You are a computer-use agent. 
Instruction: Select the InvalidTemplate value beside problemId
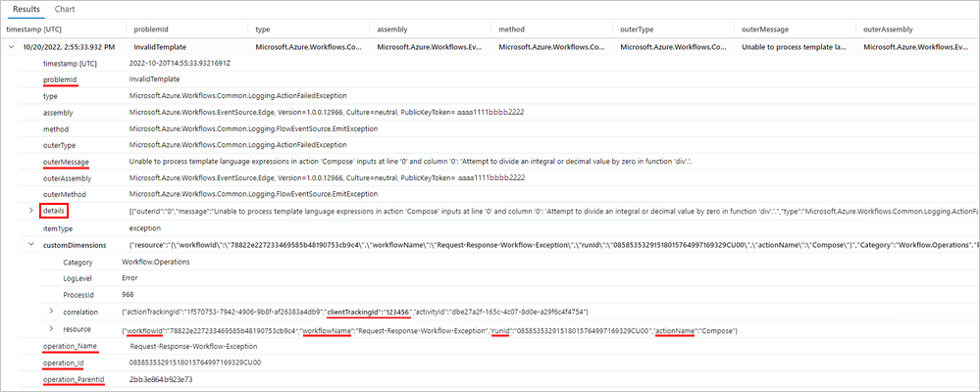pyautogui.click(x=154, y=80)
